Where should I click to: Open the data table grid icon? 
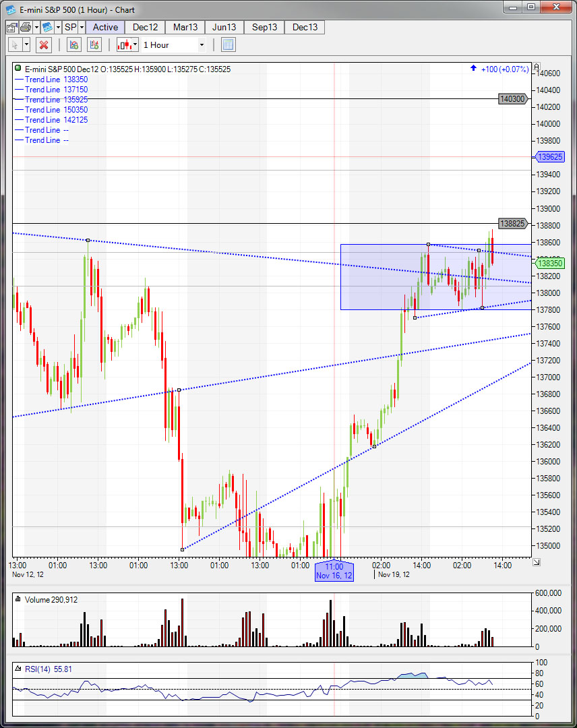pyautogui.click(x=228, y=45)
